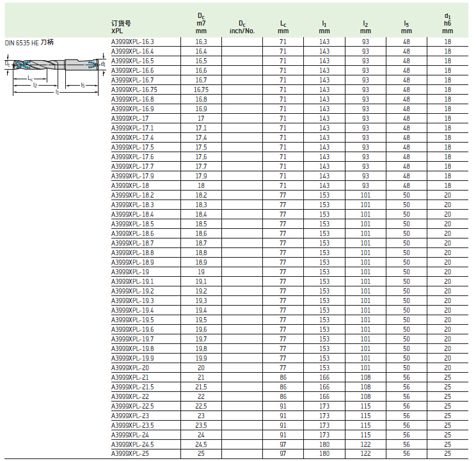
Task: Click the Dc m7 mm column header
Action: (201, 23)
